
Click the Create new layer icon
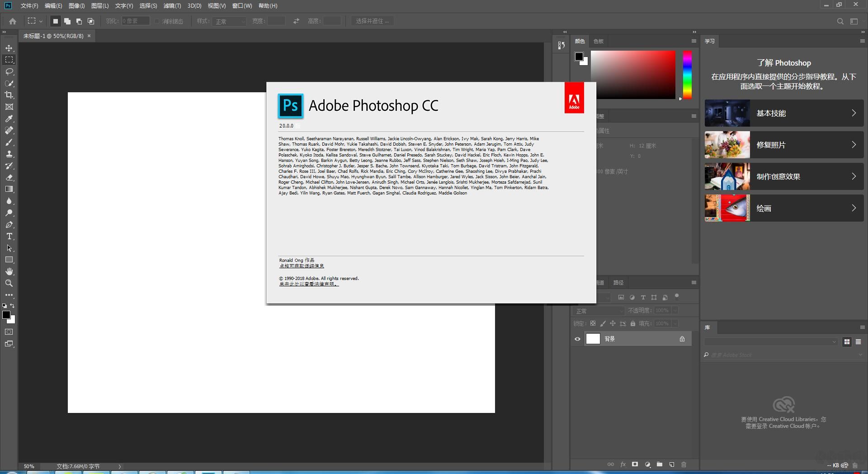coord(672,464)
